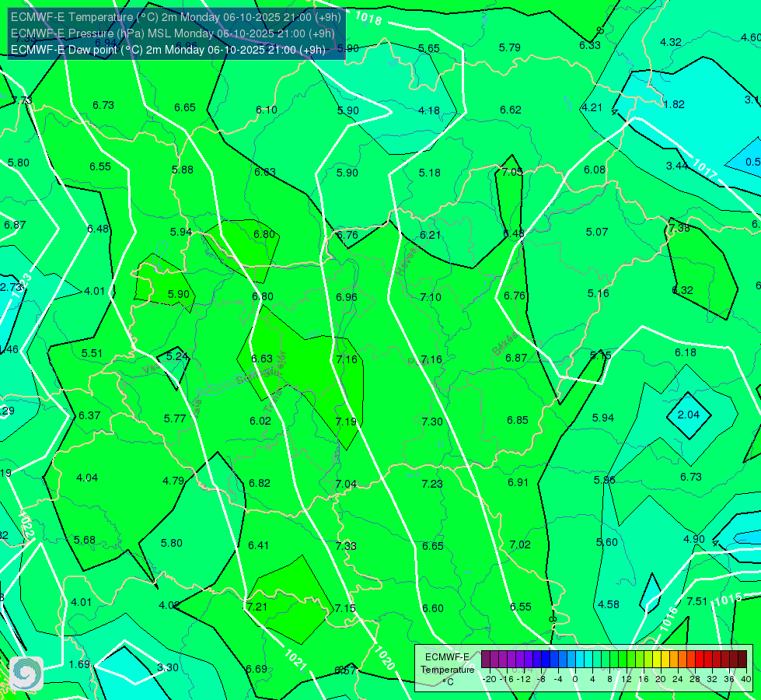Click the 2.04 value inside the diamond contour

click(x=688, y=415)
